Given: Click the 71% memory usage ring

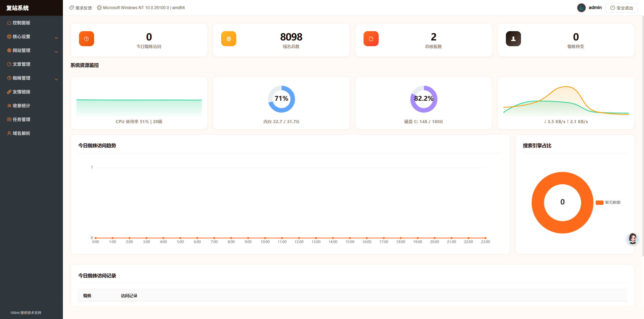Looking at the screenshot, I should point(281,99).
